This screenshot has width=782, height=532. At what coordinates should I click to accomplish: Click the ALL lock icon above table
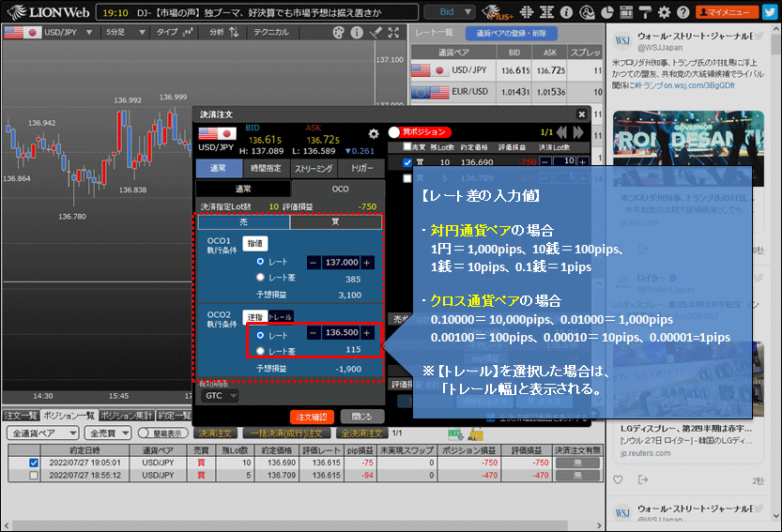[x=475, y=434]
